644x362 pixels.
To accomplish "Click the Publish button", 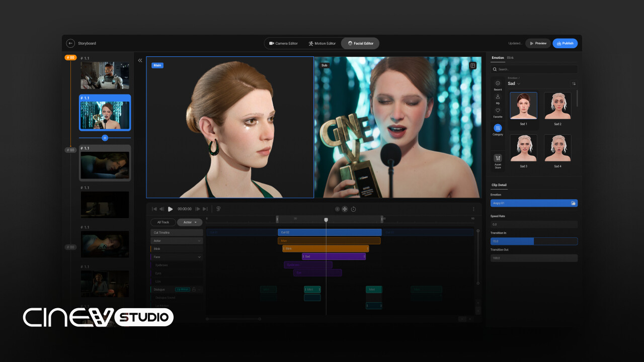I will [x=565, y=43].
